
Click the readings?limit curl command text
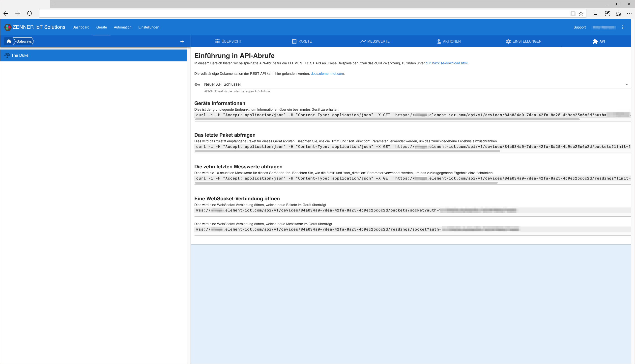point(413,179)
